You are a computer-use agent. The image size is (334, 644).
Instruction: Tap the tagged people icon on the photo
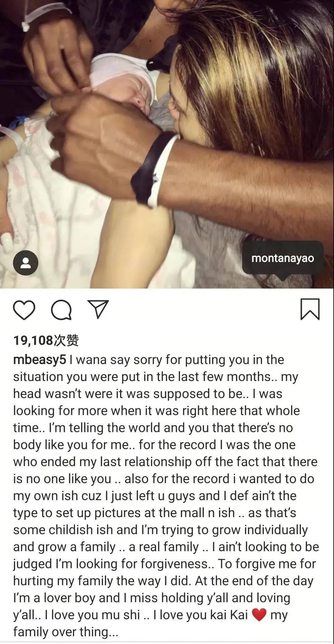point(26,263)
